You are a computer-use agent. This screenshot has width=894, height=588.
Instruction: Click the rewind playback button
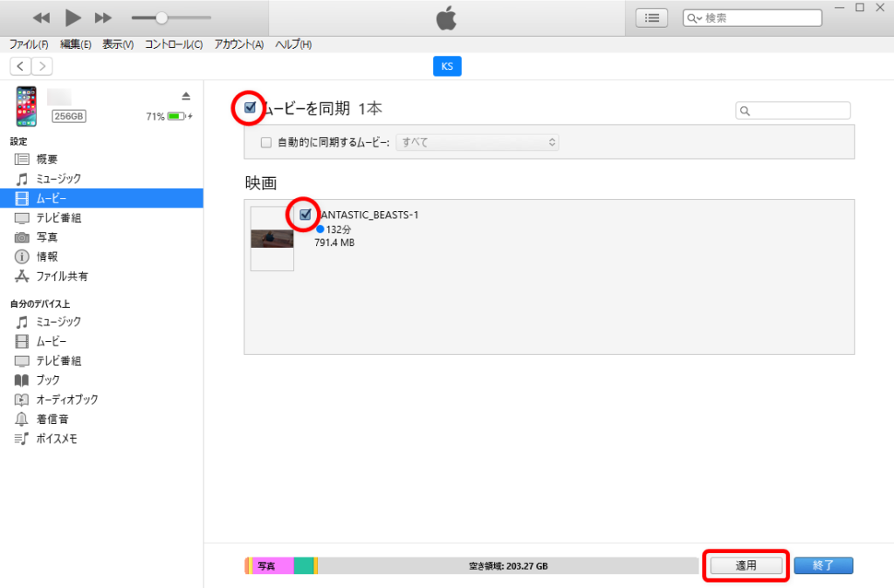click(x=41, y=18)
